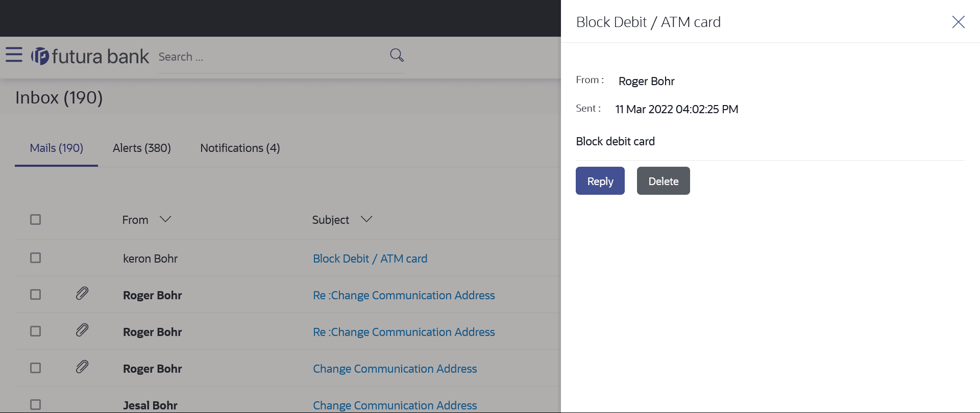Expand the From column sort arrow
The height and width of the screenshot is (413, 980).
(x=165, y=219)
